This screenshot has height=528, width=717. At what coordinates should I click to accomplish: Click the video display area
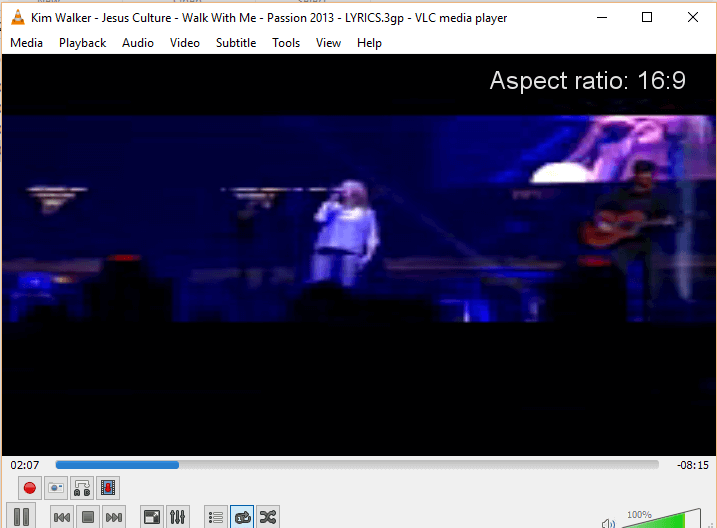pyautogui.click(x=358, y=255)
